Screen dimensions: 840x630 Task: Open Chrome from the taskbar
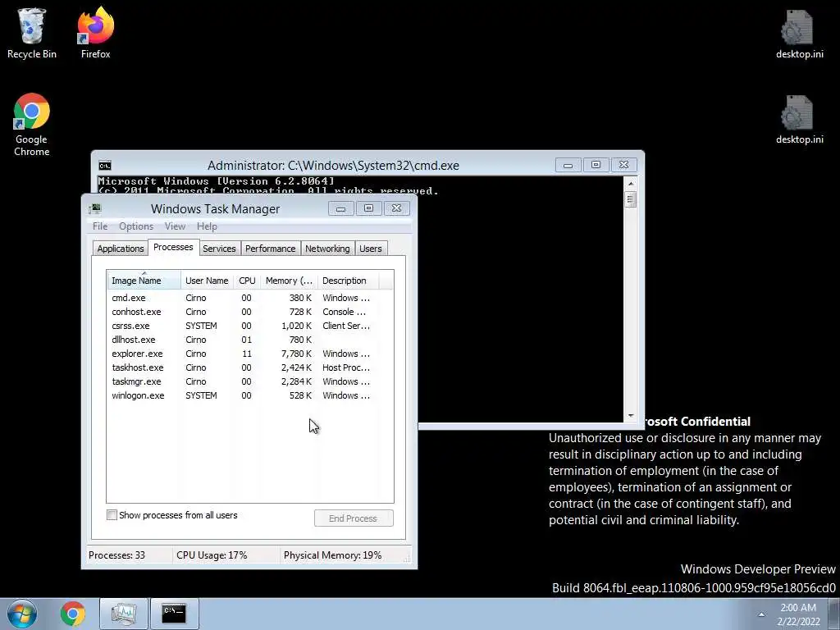pos(73,614)
